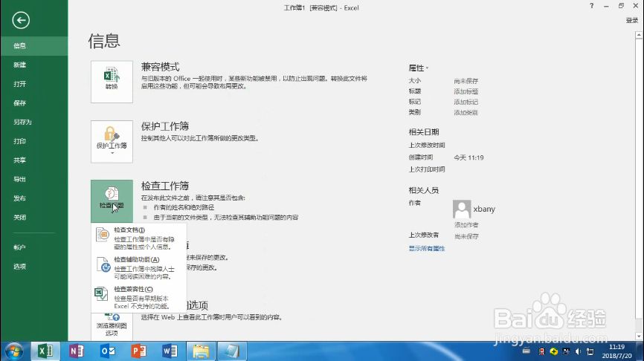Open the Export (导出) tab

coord(34,179)
